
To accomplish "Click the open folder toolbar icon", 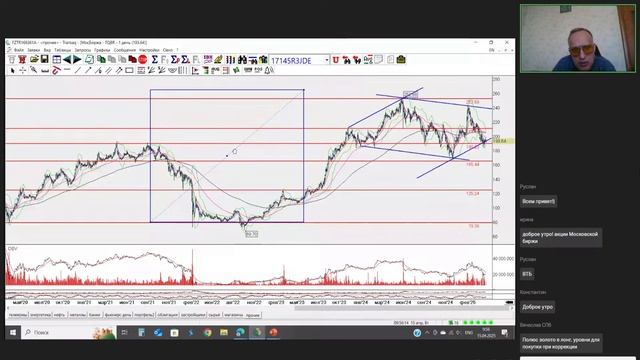I will click(34, 60).
